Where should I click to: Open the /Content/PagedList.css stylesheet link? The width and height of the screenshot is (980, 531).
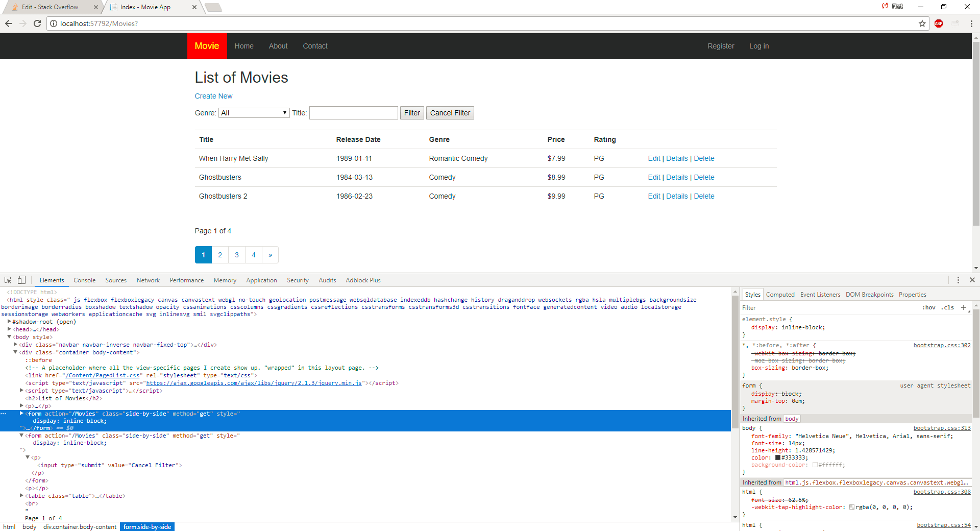tap(102, 375)
